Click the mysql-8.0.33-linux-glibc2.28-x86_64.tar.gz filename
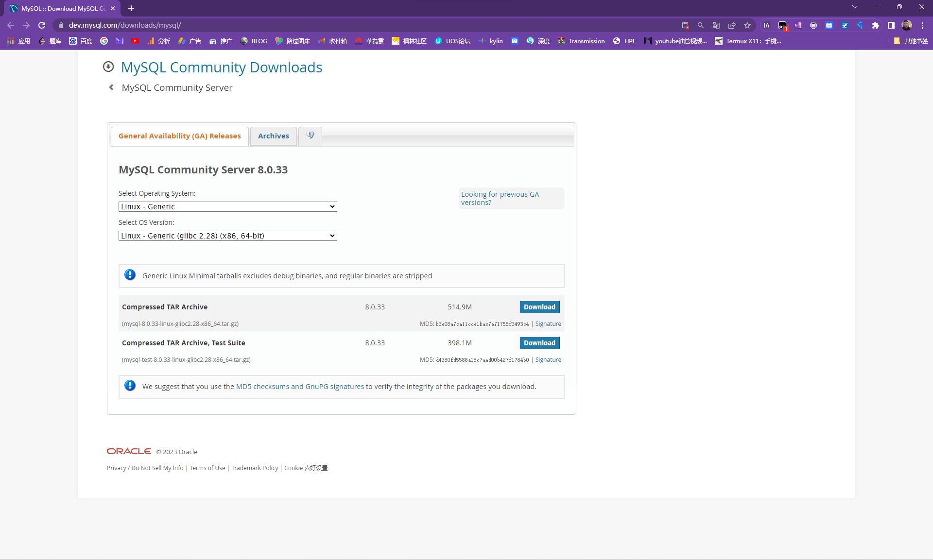933x560 pixels. pyautogui.click(x=180, y=324)
